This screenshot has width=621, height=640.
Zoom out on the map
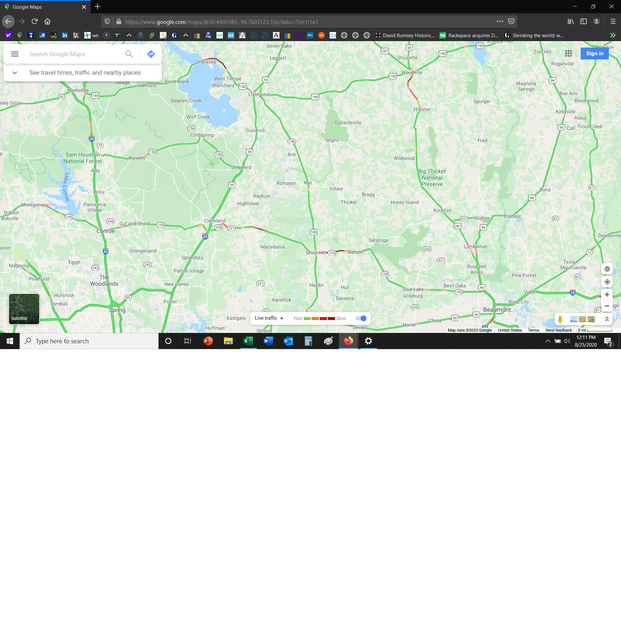607,306
